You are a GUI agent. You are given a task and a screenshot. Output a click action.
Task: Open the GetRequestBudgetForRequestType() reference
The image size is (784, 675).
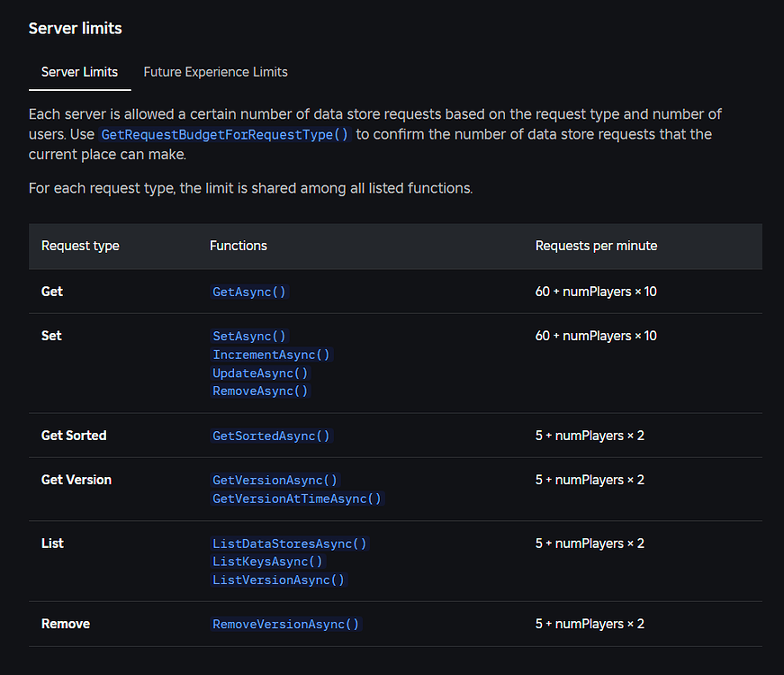tap(224, 134)
